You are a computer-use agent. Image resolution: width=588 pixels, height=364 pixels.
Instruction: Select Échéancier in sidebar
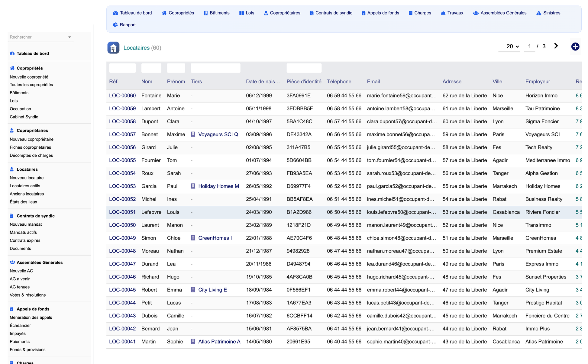pos(20,326)
